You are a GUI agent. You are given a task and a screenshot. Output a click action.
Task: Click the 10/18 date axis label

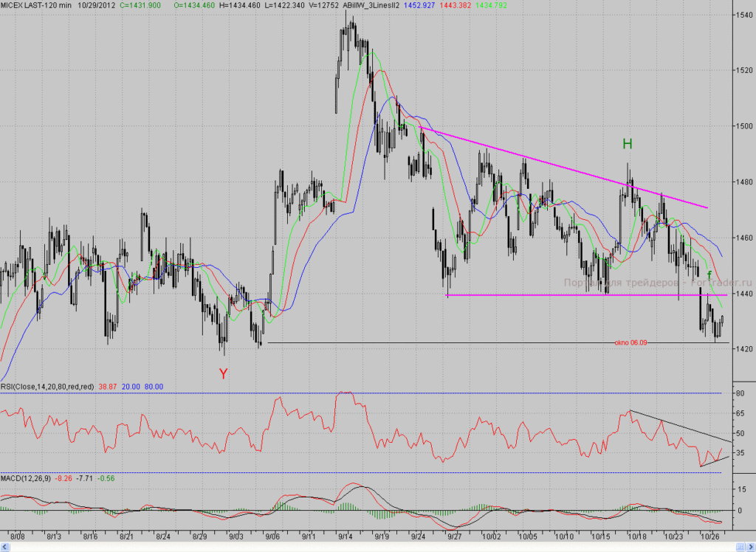click(637, 536)
